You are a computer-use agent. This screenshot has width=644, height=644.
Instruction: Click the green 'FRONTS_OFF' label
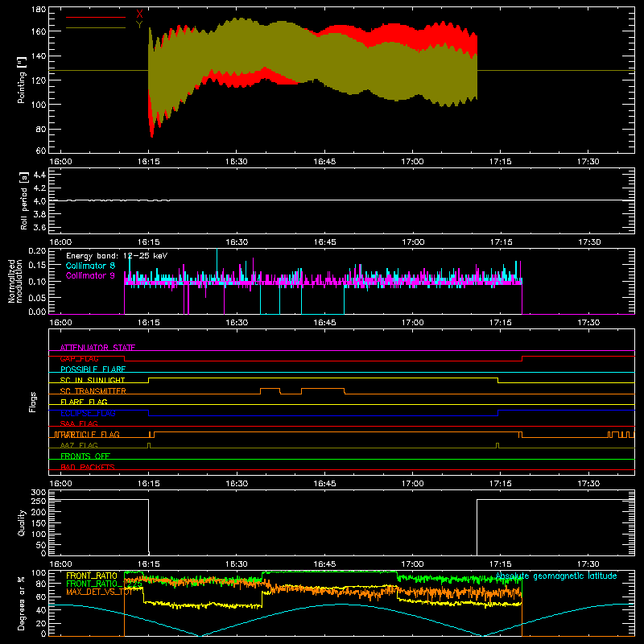tap(85, 456)
